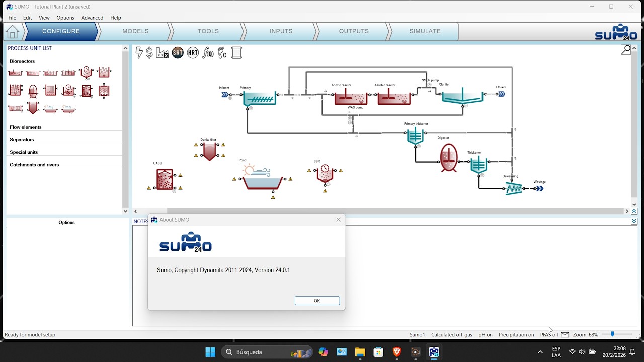Image resolution: width=644 pixels, height=362 pixels.
Task: Open the SRT setup tool
Action: (x=178, y=53)
